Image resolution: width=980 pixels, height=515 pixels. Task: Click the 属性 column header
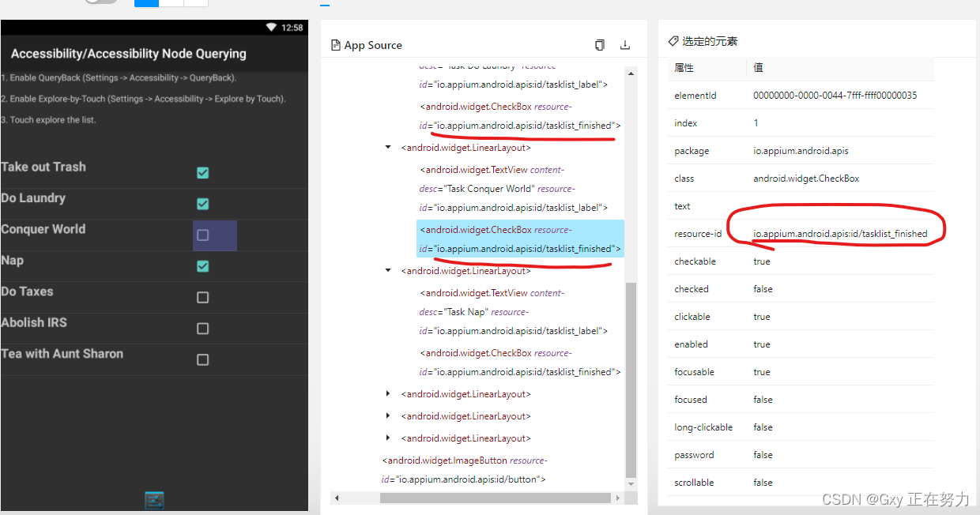point(684,68)
